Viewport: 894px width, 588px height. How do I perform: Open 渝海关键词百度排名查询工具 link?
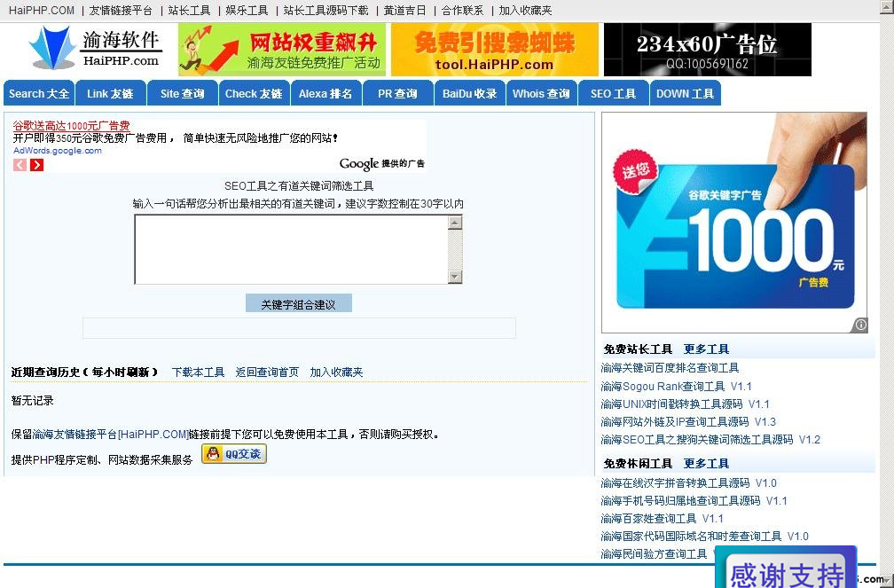coord(670,368)
